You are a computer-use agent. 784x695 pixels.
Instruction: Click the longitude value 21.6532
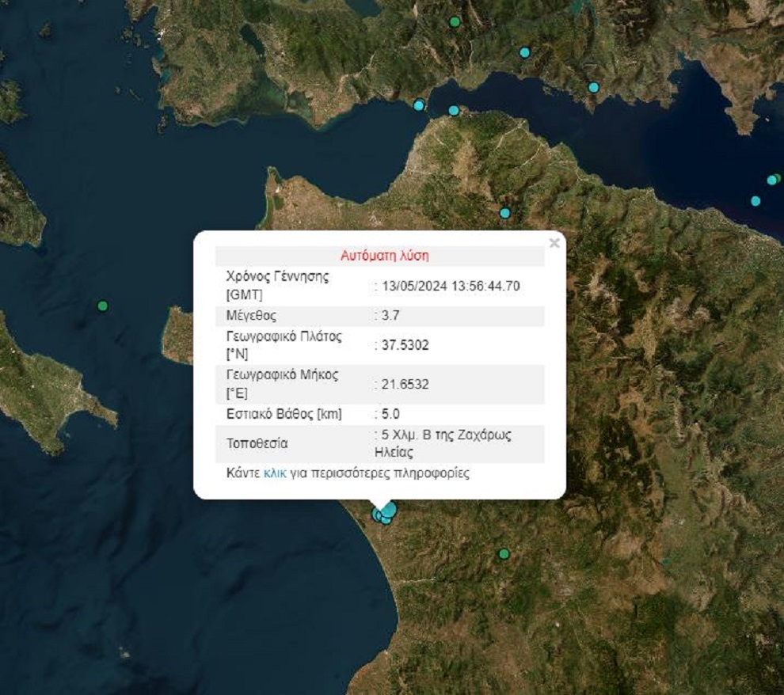click(403, 384)
